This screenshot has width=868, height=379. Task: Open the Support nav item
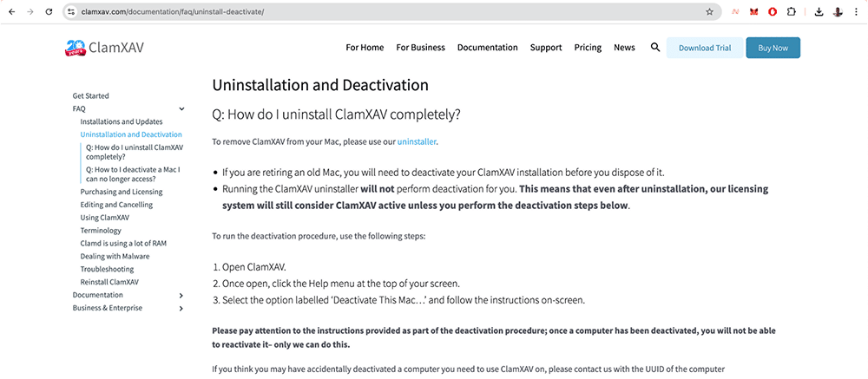pos(546,48)
